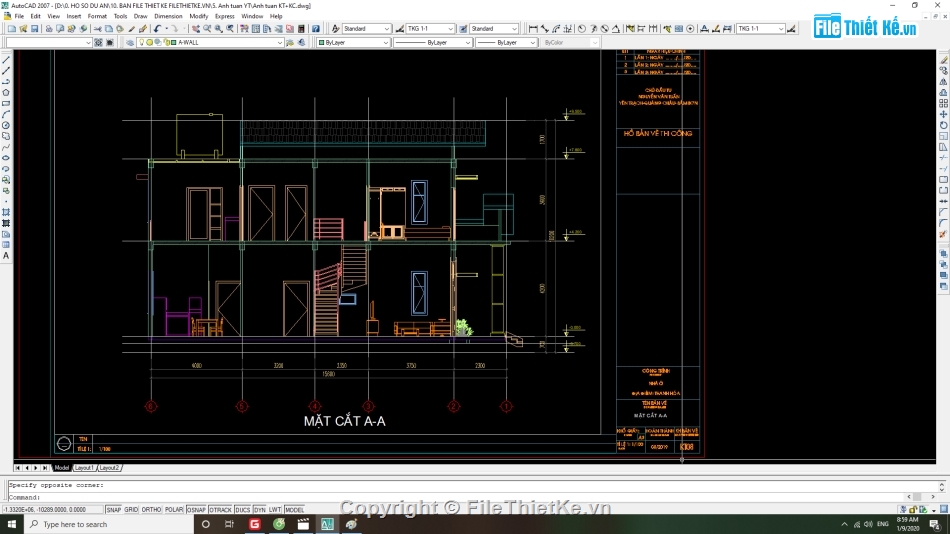Click the Open file icon
This screenshot has width=950, height=534.
[23, 28]
